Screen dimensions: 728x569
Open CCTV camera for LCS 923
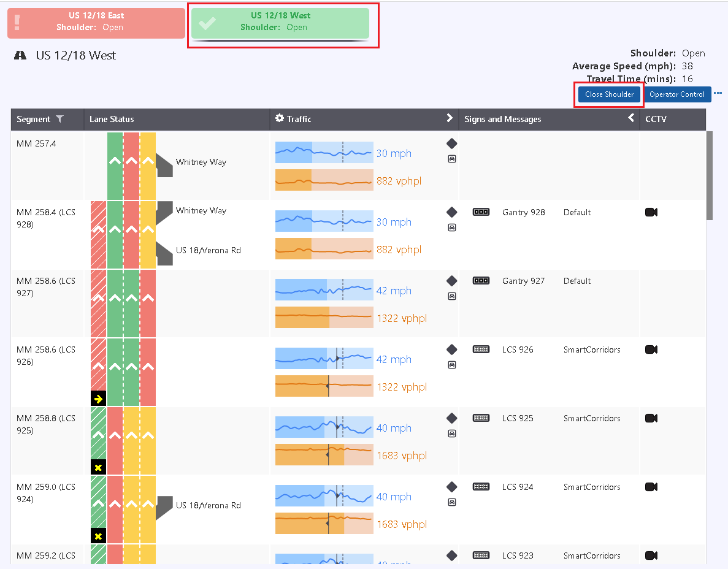coord(651,556)
